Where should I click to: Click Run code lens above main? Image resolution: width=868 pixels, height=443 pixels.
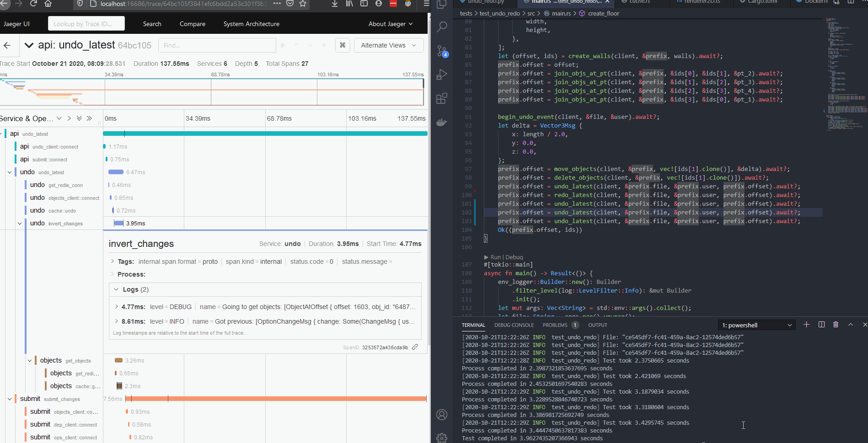496,257
